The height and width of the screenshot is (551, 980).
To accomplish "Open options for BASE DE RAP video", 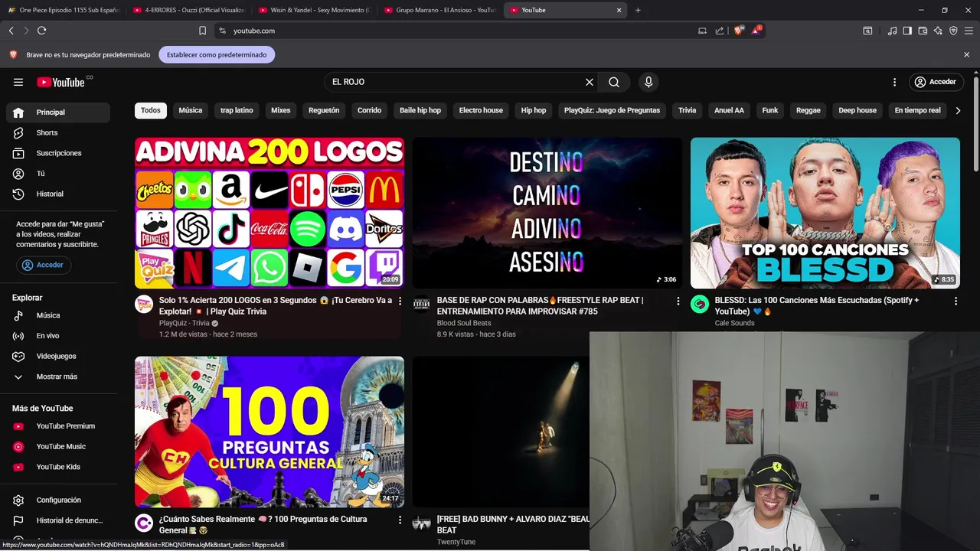I will point(678,301).
